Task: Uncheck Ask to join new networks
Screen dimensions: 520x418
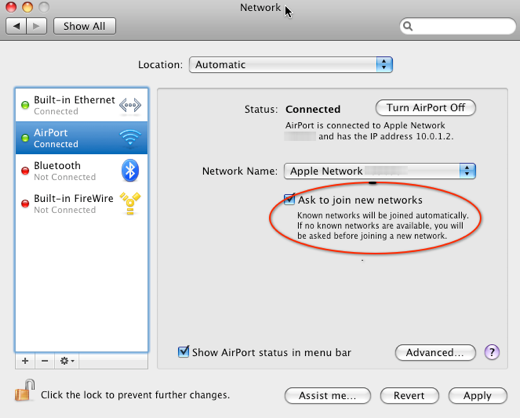Action: (x=289, y=199)
